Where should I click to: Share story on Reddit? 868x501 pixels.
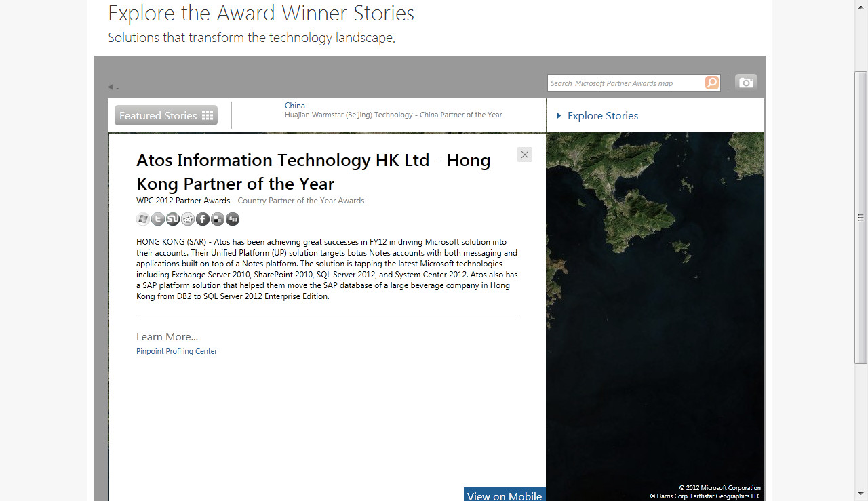188,219
